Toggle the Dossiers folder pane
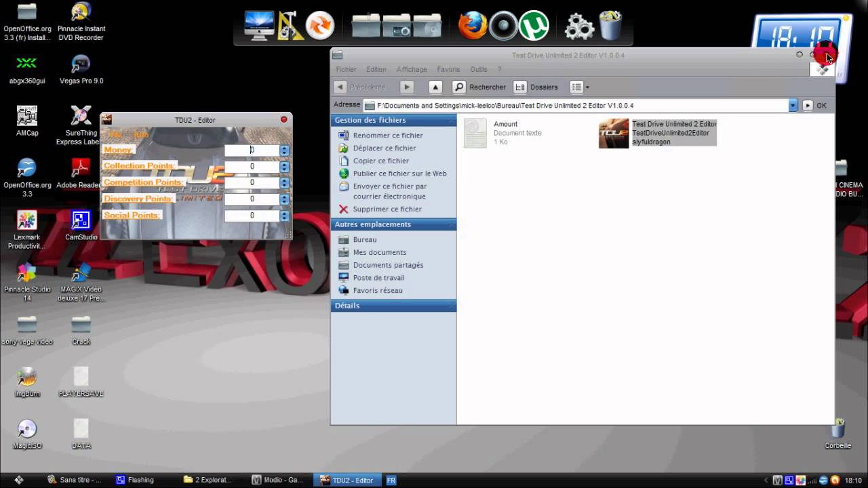 click(x=536, y=87)
